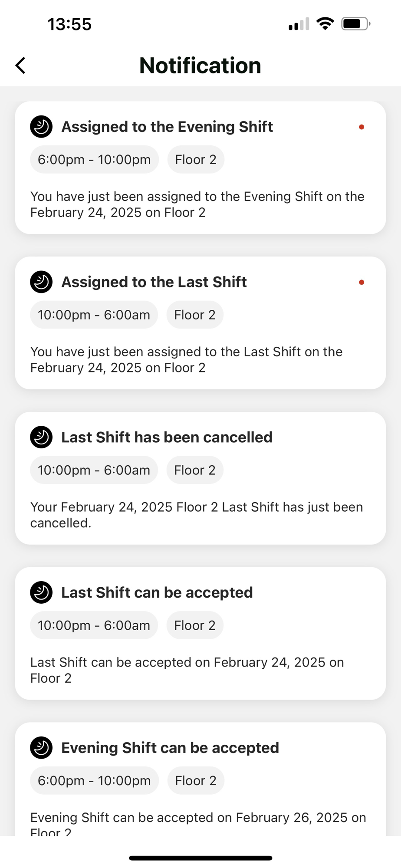
Task: Tap the back arrow icon
Action: pos(20,66)
